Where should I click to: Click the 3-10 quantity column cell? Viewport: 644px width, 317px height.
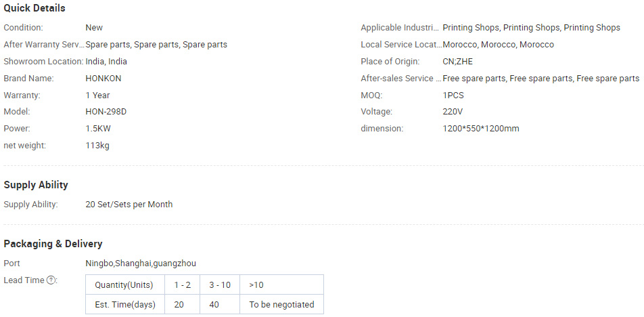tap(220, 285)
